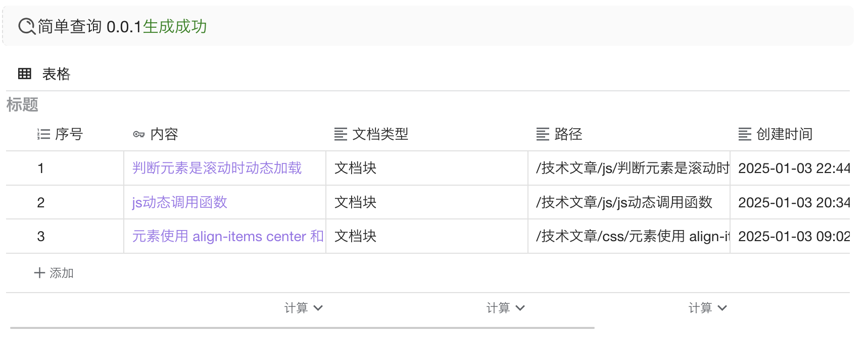This screenshot has height=337, width=868.
Task: Open 计算 dropdown under 文档类型 column
Action: pos(505,308)
